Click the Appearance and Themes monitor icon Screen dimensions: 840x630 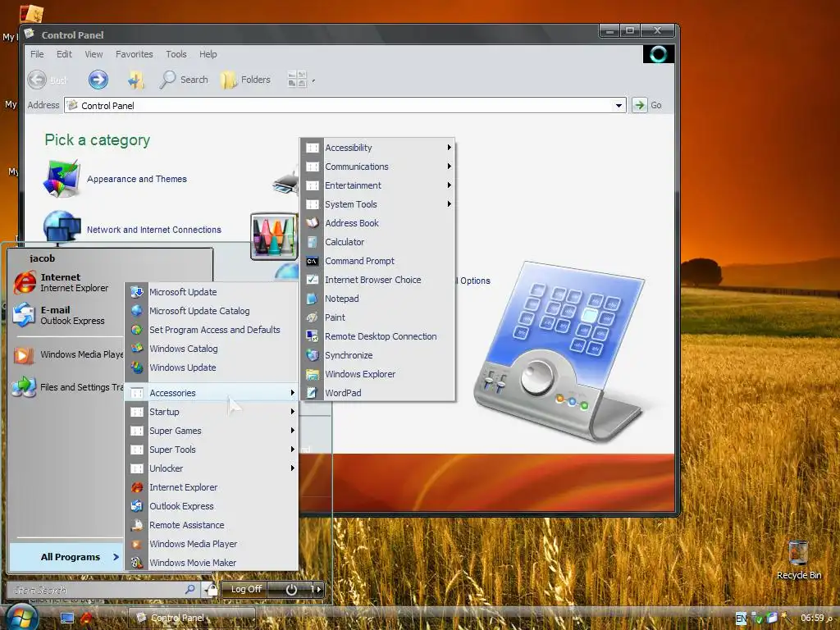pyautogui.click(x=62, y=178)
